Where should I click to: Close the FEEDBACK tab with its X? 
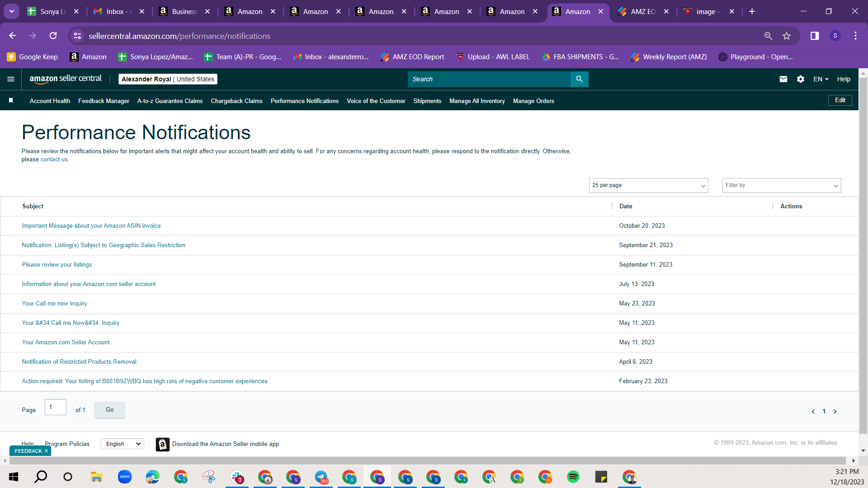(x=46, y=451)
